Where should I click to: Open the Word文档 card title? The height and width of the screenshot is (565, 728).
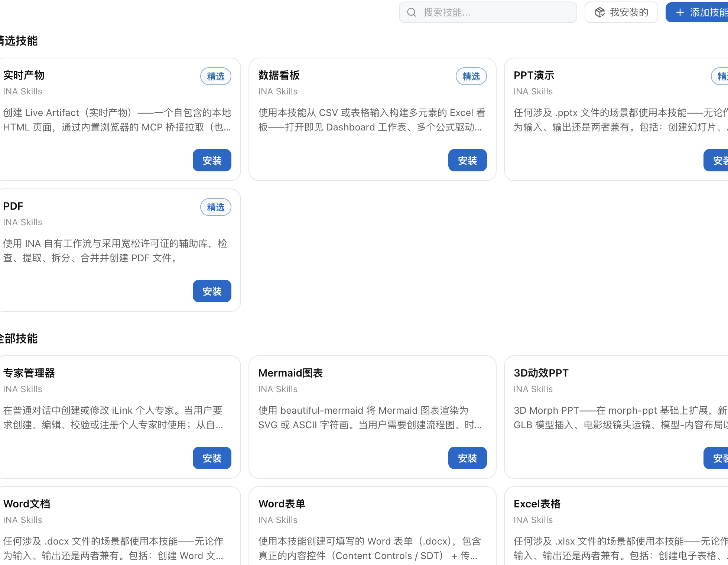(27, 504)
